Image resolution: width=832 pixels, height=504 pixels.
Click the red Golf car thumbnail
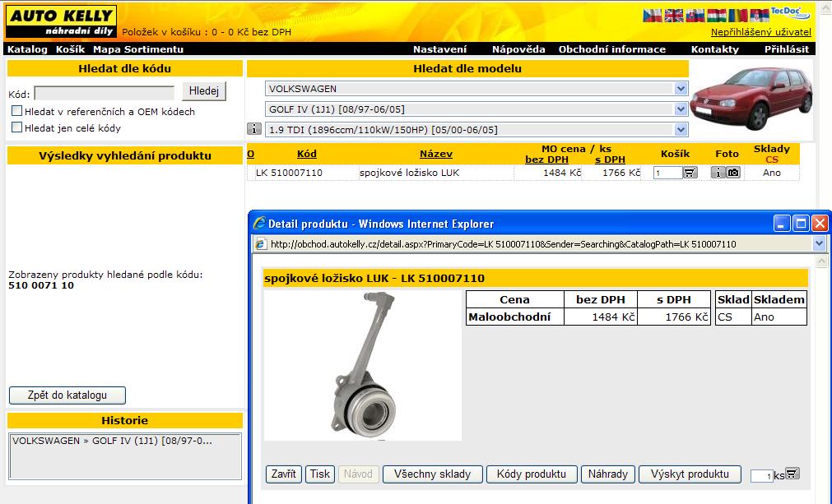click(x=751, y=99)
